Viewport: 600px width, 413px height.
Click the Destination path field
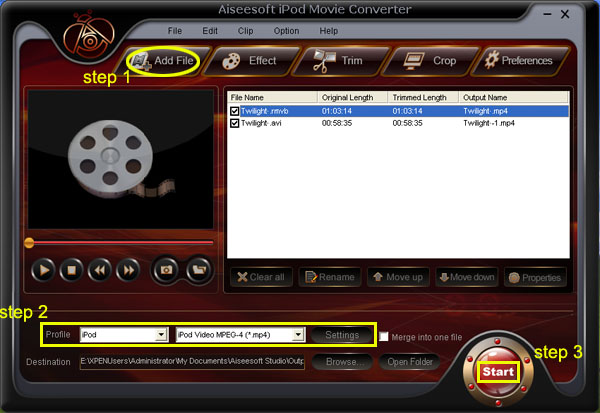pyautogui.click(x=192, y=361)
